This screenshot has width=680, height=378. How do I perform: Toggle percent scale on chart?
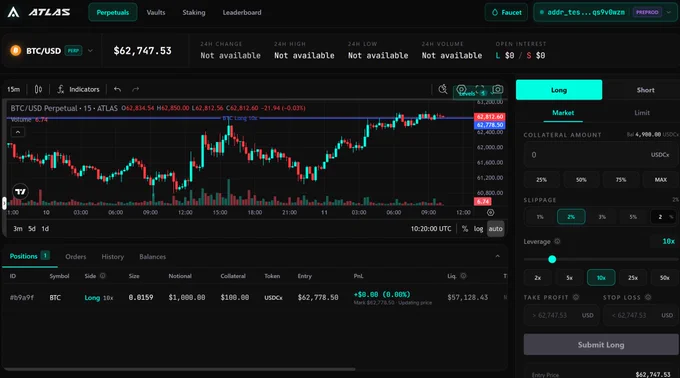[465, 228]
